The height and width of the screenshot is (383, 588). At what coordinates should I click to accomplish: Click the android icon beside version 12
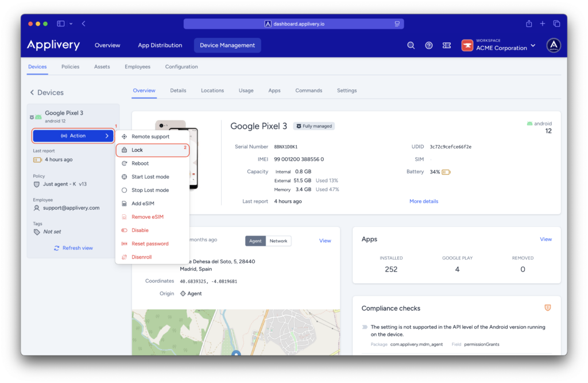[x=529, y=123]
